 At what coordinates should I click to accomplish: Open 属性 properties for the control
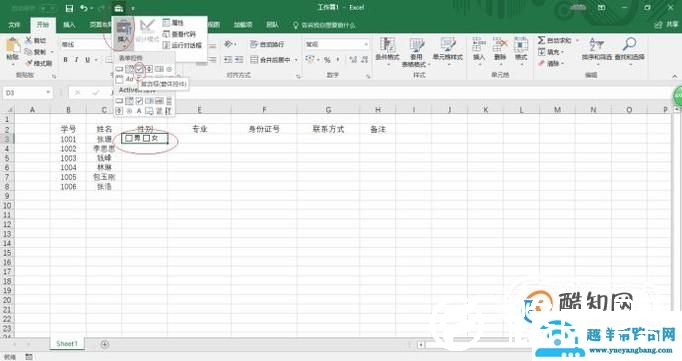[x=173, y=22]
